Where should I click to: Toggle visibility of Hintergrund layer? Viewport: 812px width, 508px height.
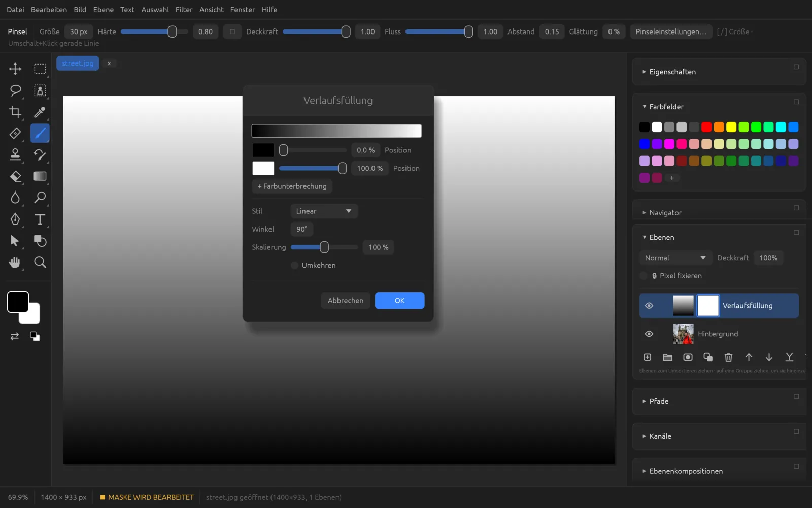tap(649, 334)
